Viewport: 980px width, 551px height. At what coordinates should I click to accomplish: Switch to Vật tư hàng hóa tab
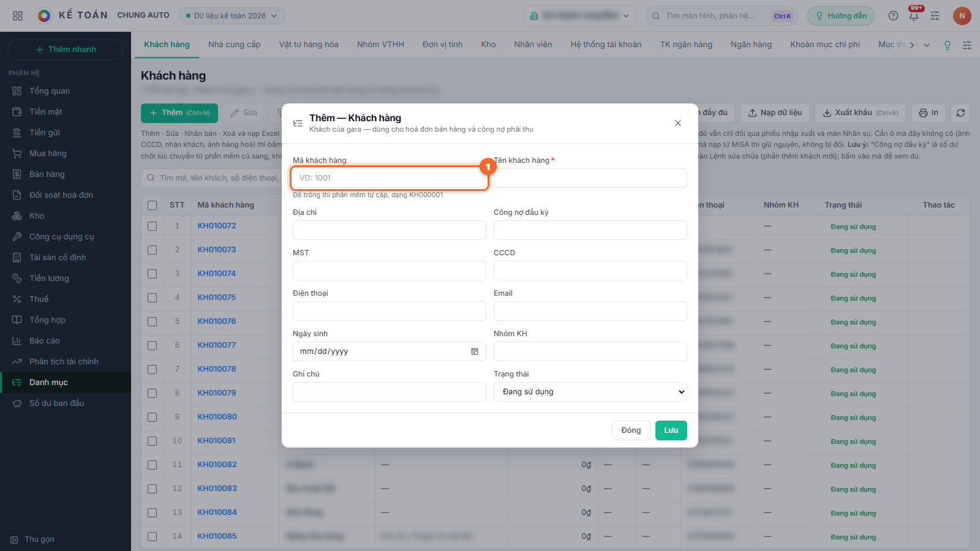(309, 45)
